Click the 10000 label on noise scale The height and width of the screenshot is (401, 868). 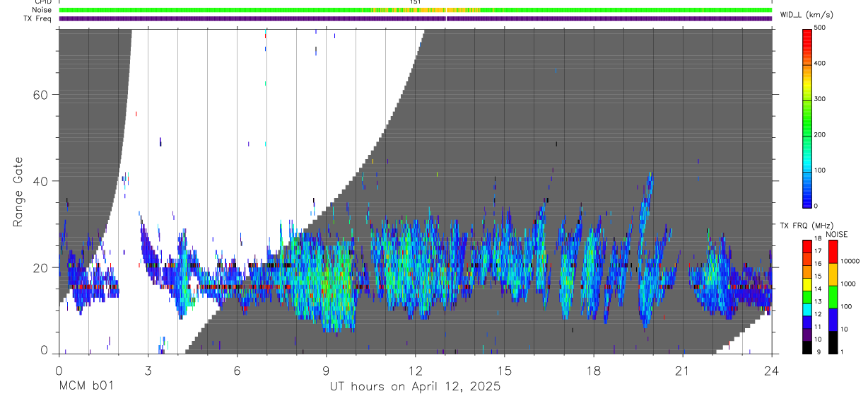pos(852,261)
